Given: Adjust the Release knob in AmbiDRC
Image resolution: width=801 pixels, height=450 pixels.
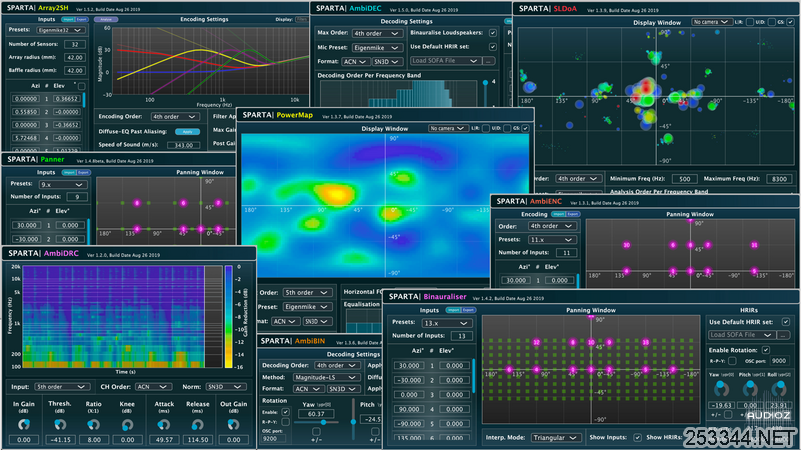Looking at the screenshot, I should point(197,424).
